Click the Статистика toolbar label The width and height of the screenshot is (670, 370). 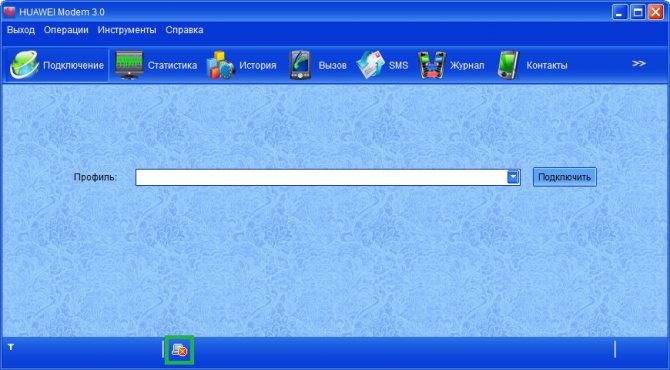(x=173, y=65)
